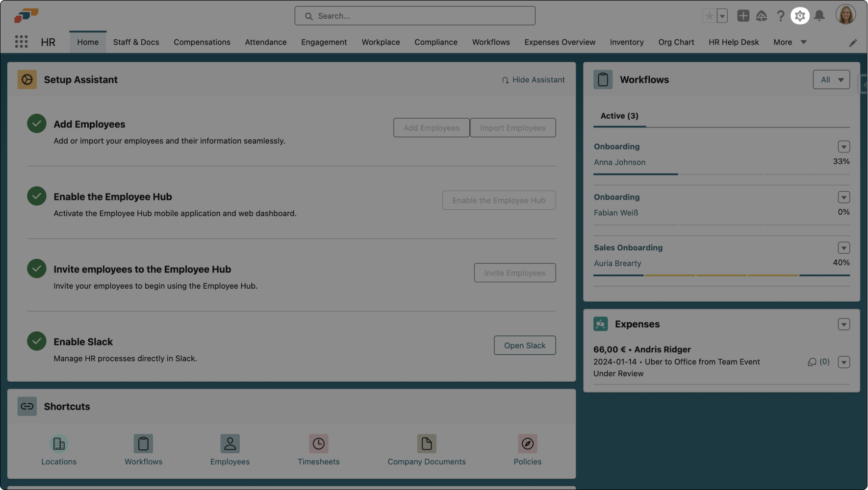This screenshot has height=490, width=868.
Task: Open the Locations shortcut
Action: 59,449
